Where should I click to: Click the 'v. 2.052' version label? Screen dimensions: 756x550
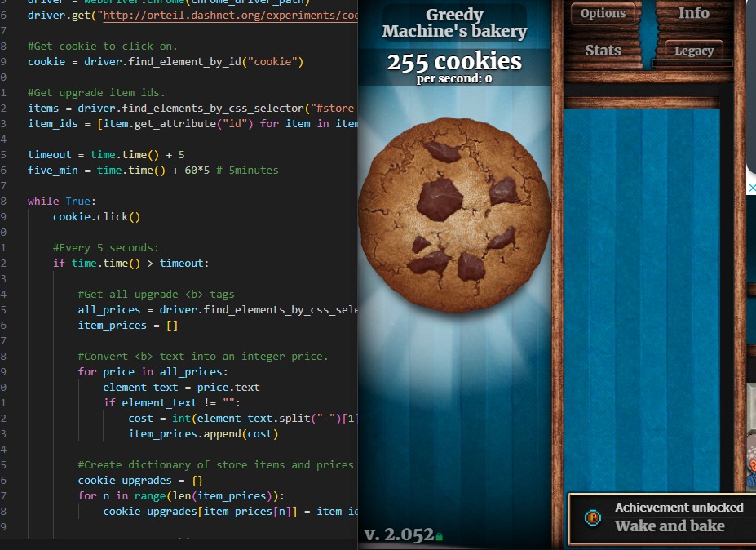[400, 534]
